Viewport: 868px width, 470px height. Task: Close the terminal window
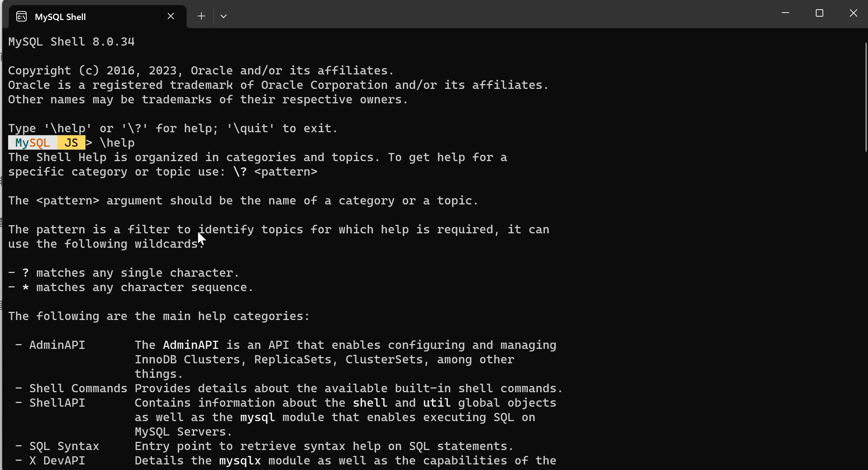coord(853,13)
